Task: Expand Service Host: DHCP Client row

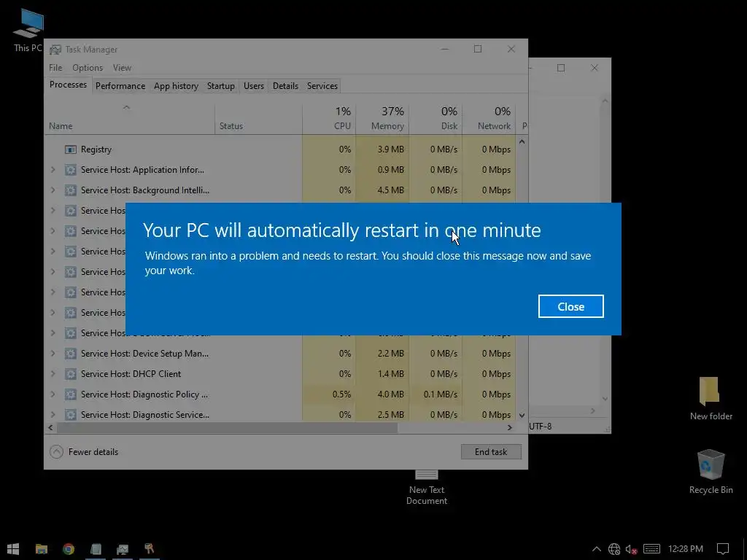Action: [53, 374]
